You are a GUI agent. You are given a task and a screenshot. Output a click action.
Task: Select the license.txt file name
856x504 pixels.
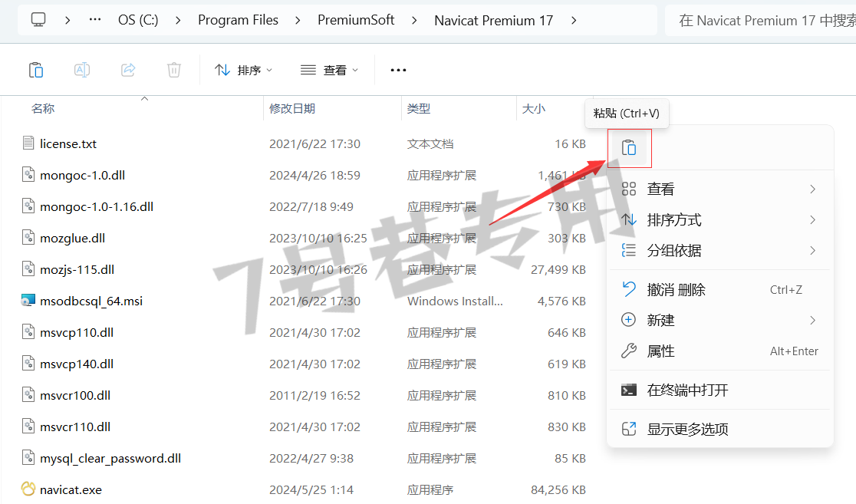point(68,143)
